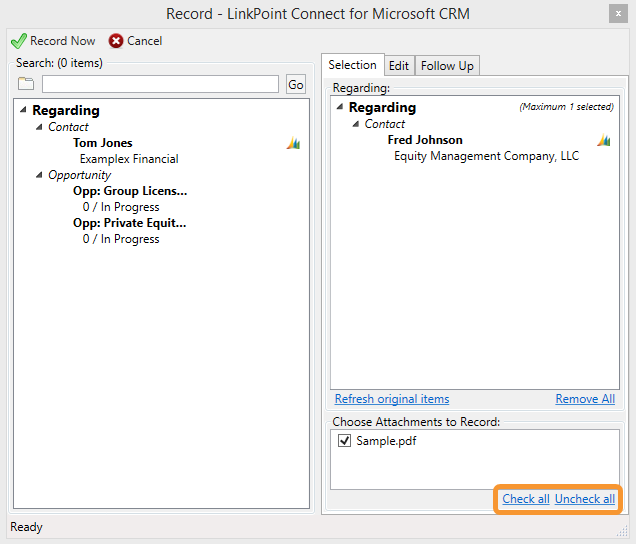Select Examplex Financial company line
636x544 pixels.
coord(129,159)
